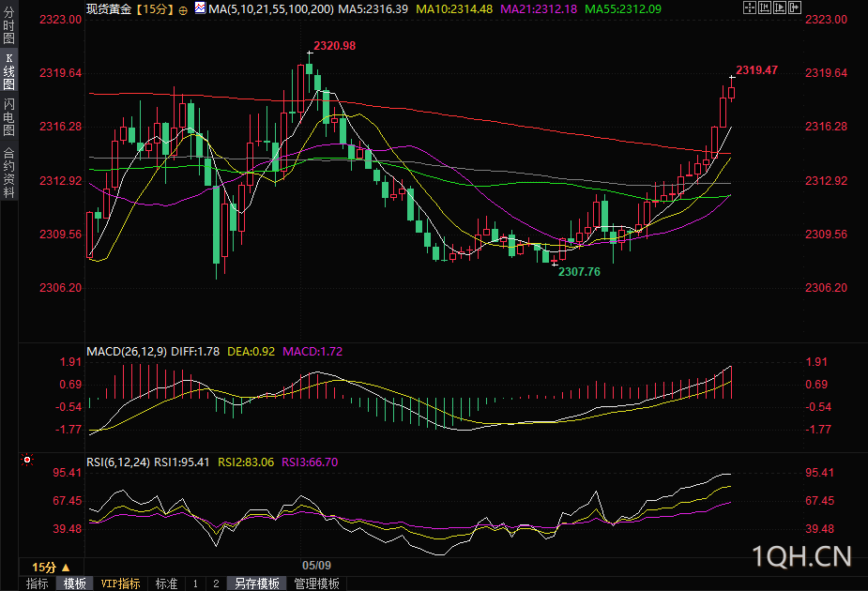Click the 现货黄金 instrument title

tap(109, 8)
